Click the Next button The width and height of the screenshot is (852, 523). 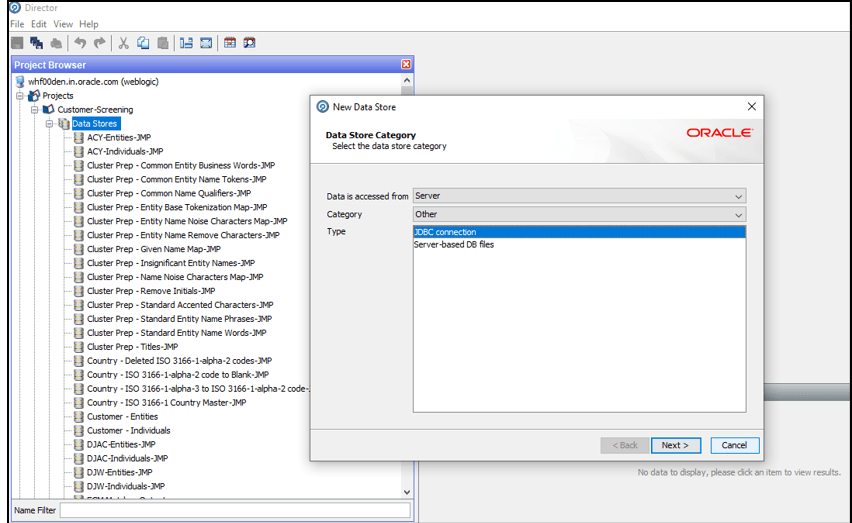(676, 445)
